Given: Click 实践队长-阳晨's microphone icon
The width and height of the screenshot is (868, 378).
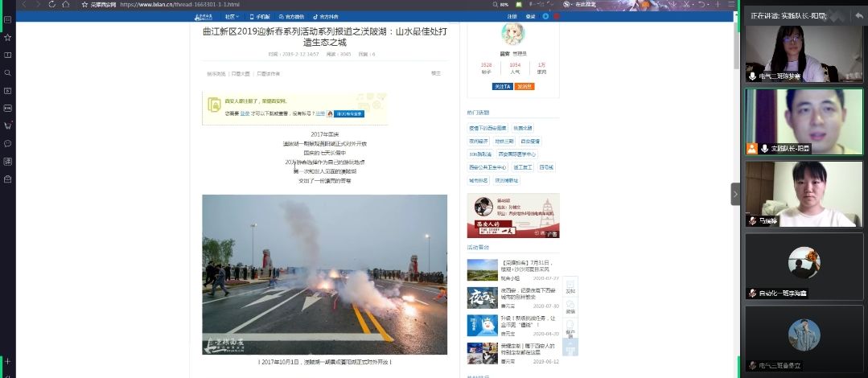Looking at the screenshot, I should tap(764, 148).
